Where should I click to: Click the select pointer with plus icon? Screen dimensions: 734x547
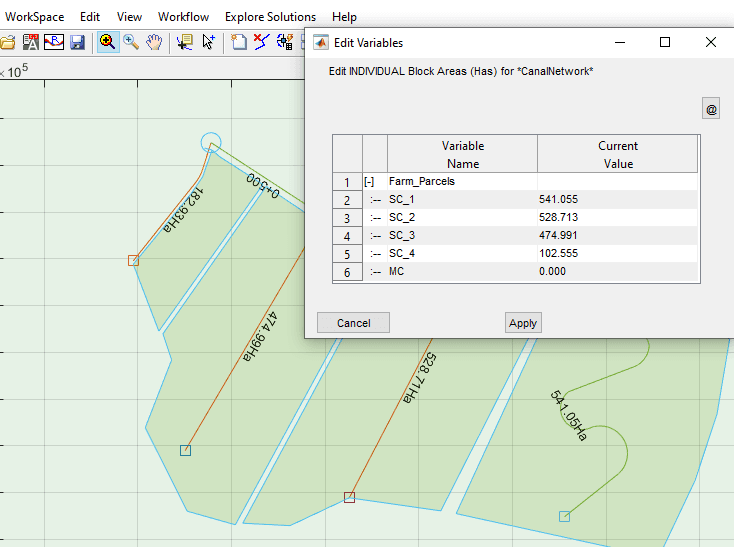[209, 42]
